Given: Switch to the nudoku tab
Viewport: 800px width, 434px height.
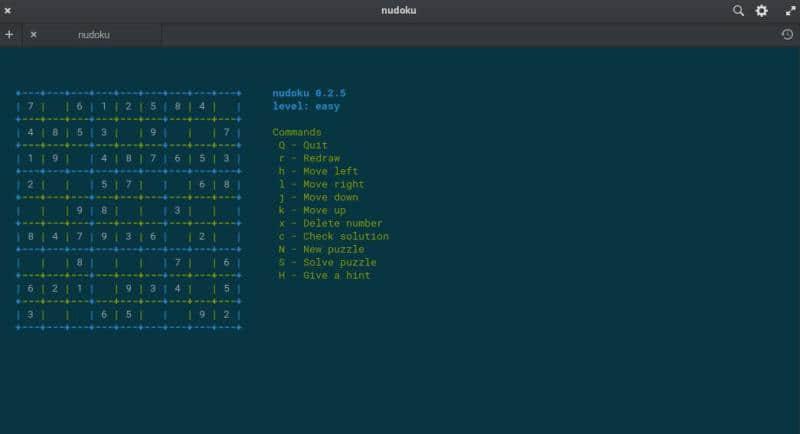Looking at the screenshot, I should point(94,34).
